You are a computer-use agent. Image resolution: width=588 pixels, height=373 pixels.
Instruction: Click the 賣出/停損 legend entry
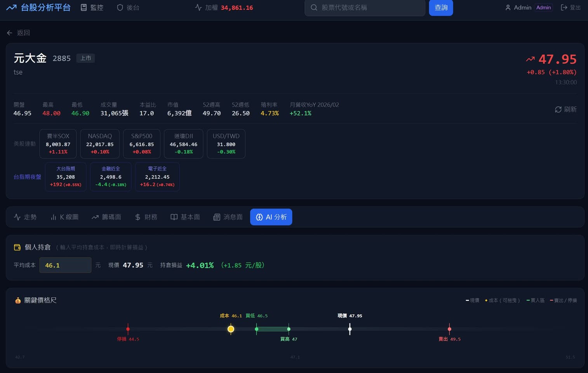(x=563, y=300)
